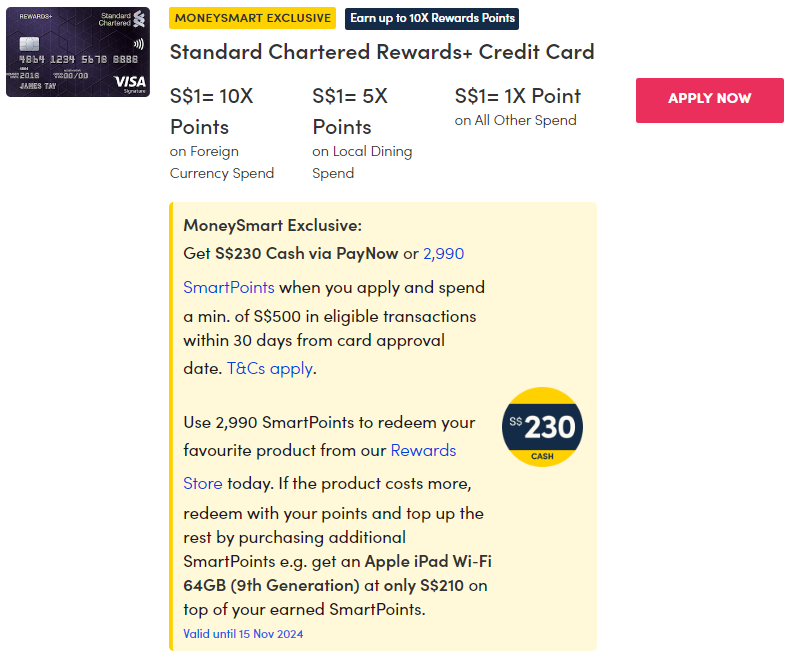
Task: Click the S$230 Cash circular badge
Action: [x=541, y=427]
